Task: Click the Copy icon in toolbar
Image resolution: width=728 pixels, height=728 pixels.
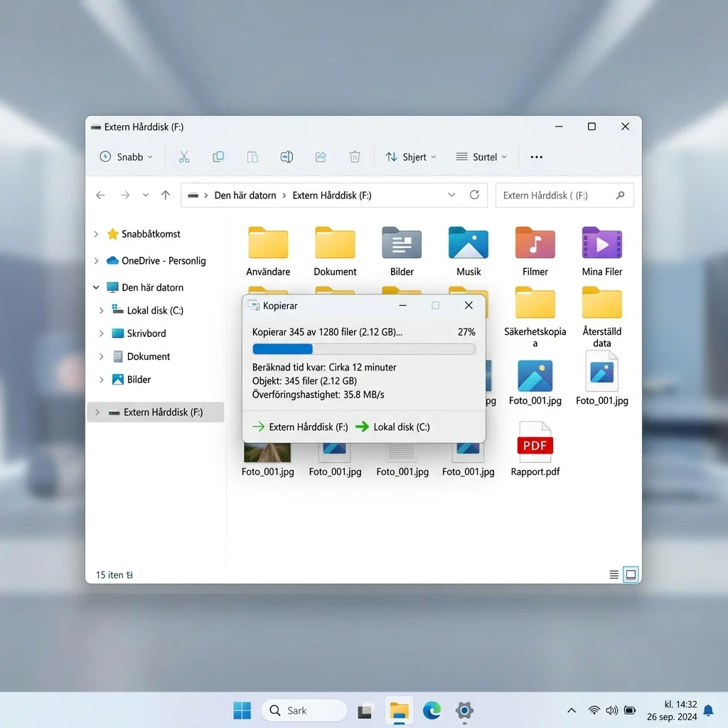Action: click(218, 157)
